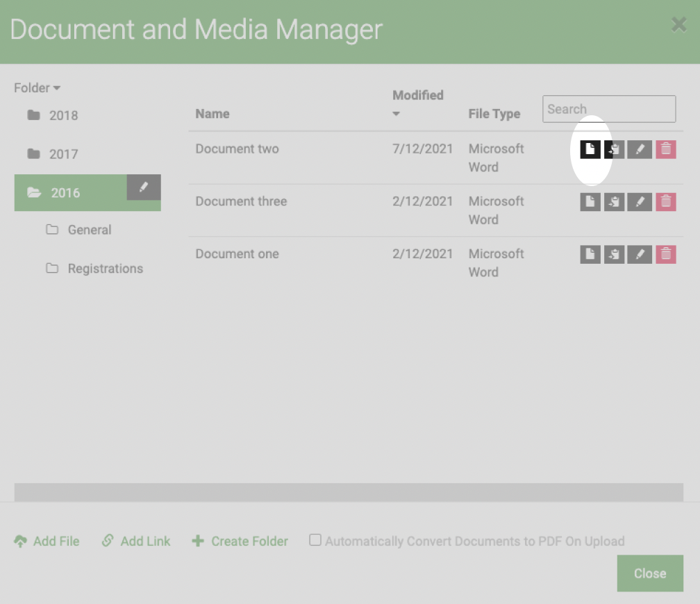The image size is (700, 604).
Task: Edit Document one with the pencil icon
Action: (x=640, y=255)
